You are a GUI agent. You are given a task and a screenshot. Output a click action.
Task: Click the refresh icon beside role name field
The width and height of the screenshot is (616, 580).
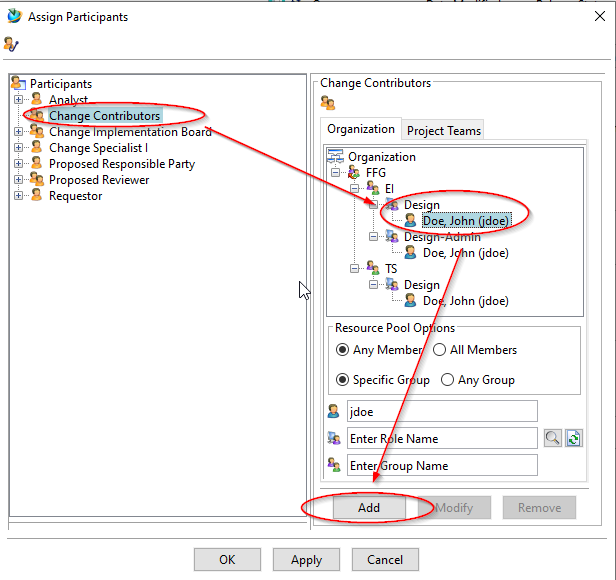coord(573,438)
